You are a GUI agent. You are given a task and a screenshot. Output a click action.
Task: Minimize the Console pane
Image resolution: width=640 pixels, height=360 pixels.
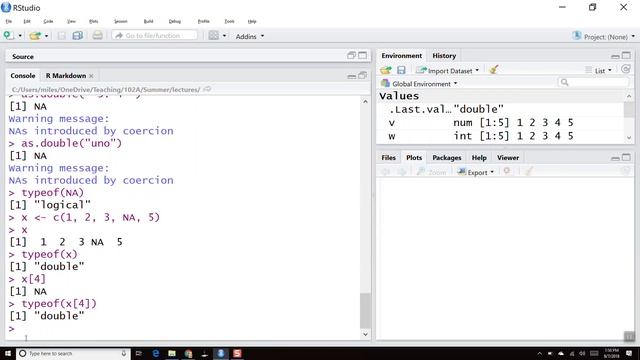click(351, 76)
